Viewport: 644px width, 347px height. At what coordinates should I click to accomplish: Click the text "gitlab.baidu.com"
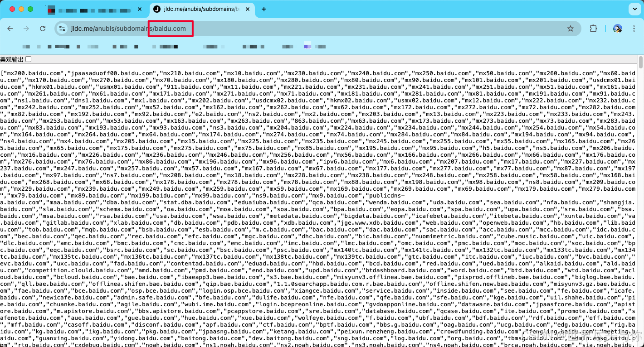pos(75,223)
